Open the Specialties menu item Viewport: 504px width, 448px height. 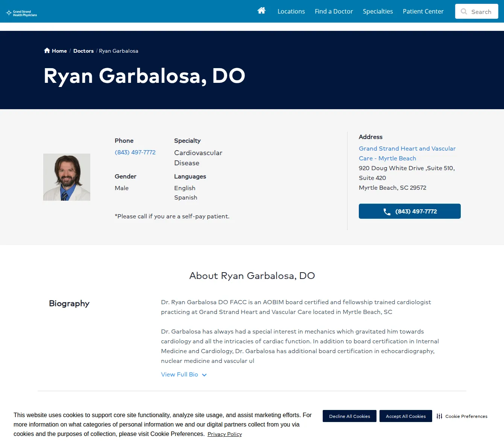click(378, 11)
